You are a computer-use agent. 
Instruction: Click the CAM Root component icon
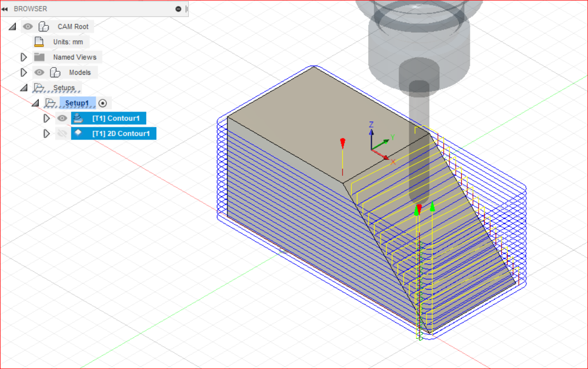point(44,26)
